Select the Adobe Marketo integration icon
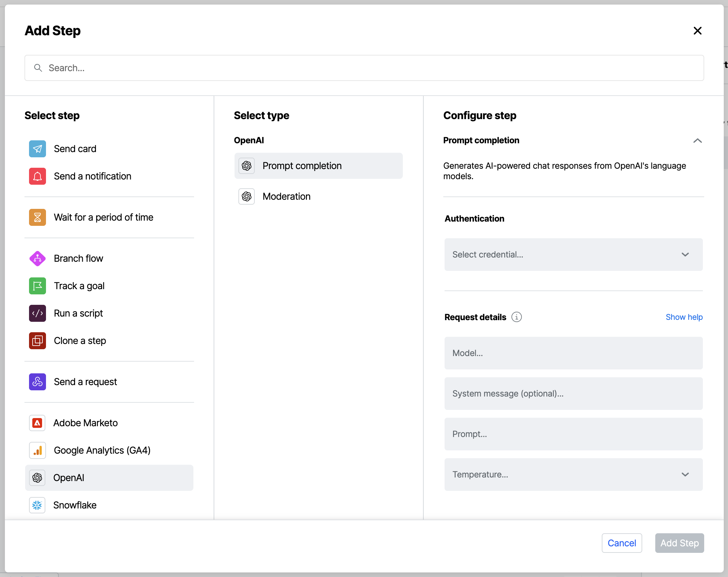The width and height of the screenshot is (728, 577). [x=37, y=423]
